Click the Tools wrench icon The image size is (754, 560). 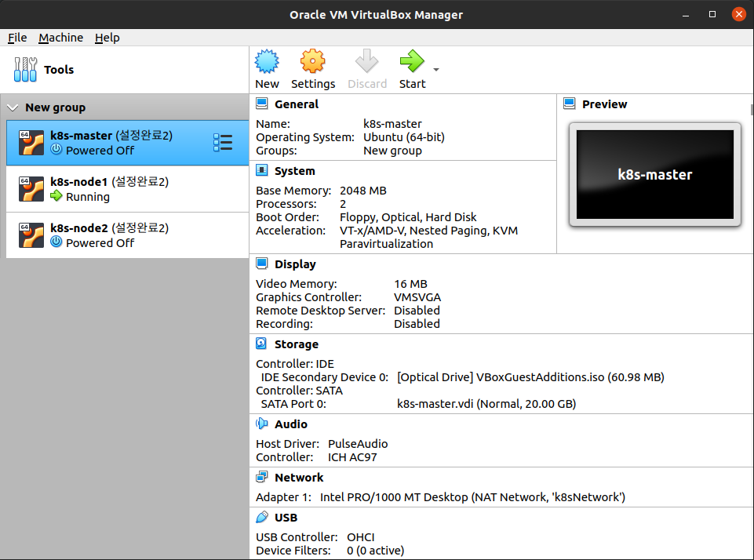pos(25,70)
